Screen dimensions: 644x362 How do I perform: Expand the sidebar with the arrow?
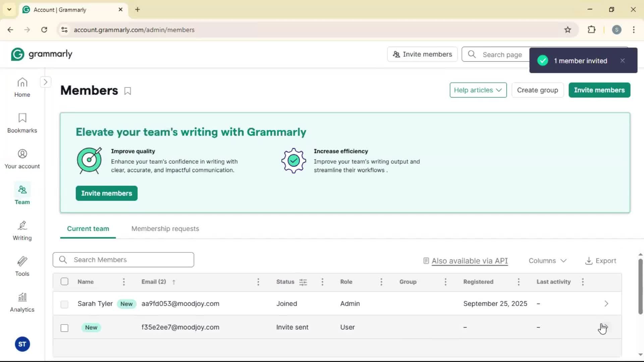tap(46, 82)
